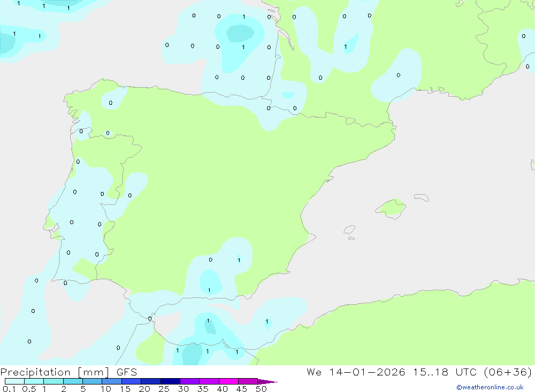Choose the 40–45 mm magenta legend swatch
The width and height of the screenshot is (535, 392).
[228, 381]
